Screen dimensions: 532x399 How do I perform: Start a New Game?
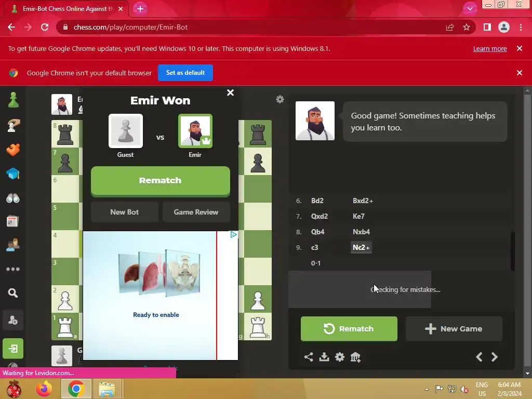[x=454, y=329]
